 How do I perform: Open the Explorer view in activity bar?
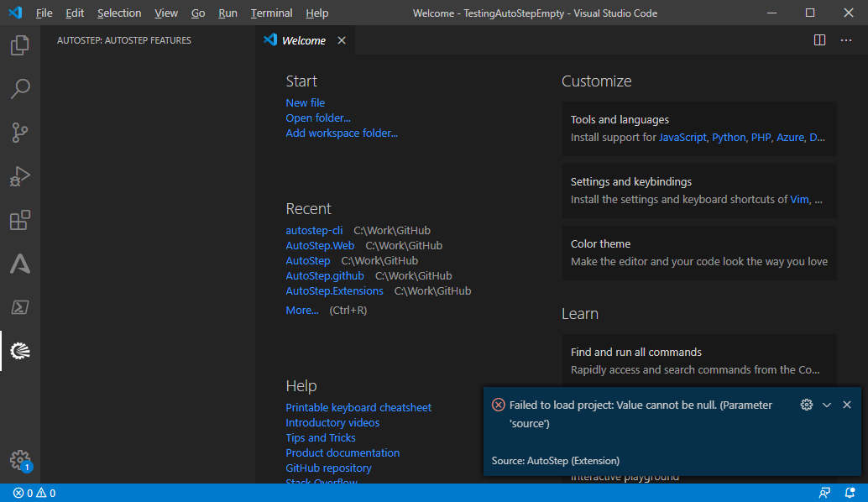pos(20,44)
